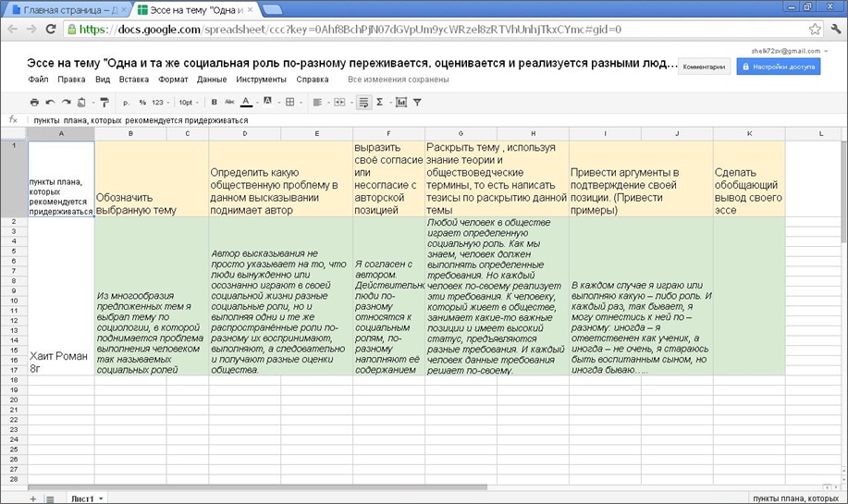Select cell beginning 'В каждом случае я играю'

tap(641, 296)
